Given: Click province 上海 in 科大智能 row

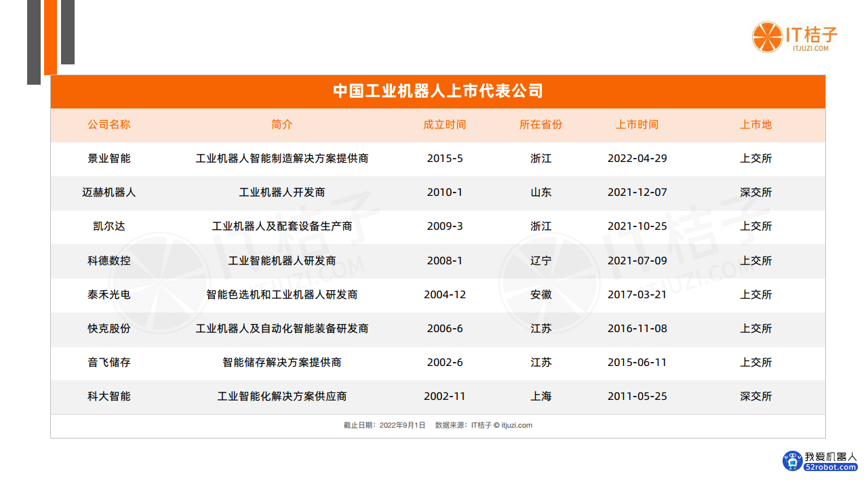Looking at the screenshot, I should [541, 396].
